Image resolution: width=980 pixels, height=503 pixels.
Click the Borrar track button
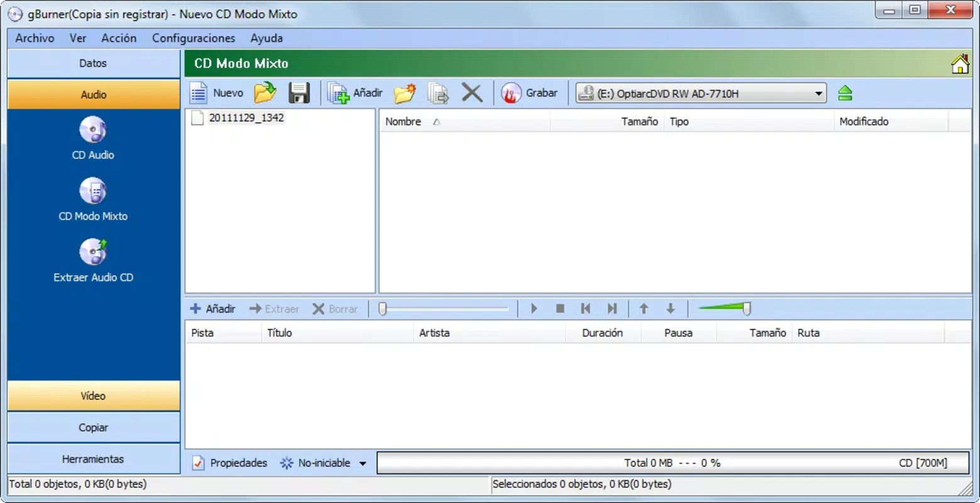[x=335, y=309]
